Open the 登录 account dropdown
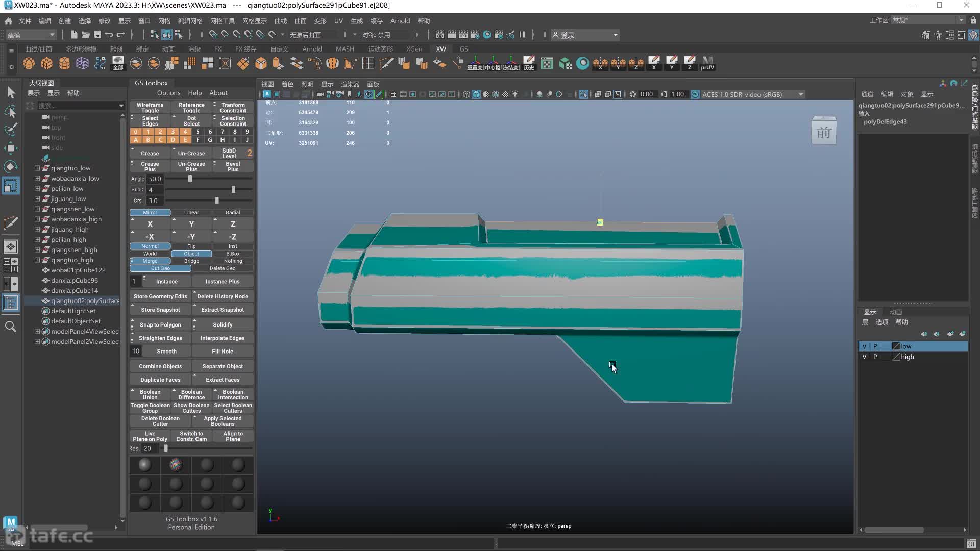Image resolution: width=980 pixels, height=551 pixels. 585,35
